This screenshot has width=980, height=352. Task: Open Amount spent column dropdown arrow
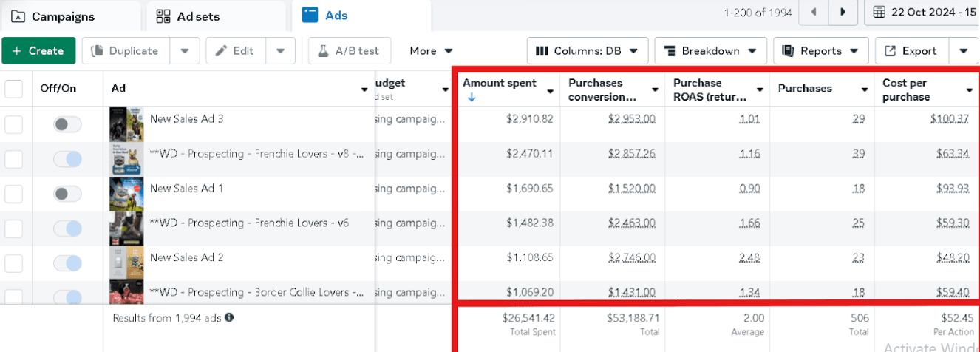[x=551, y=91]
